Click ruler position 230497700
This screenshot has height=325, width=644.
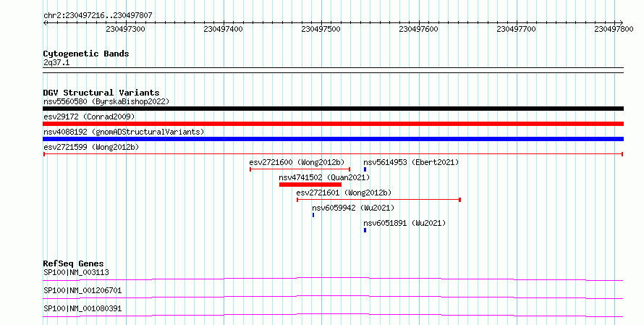tap(517, 29)
